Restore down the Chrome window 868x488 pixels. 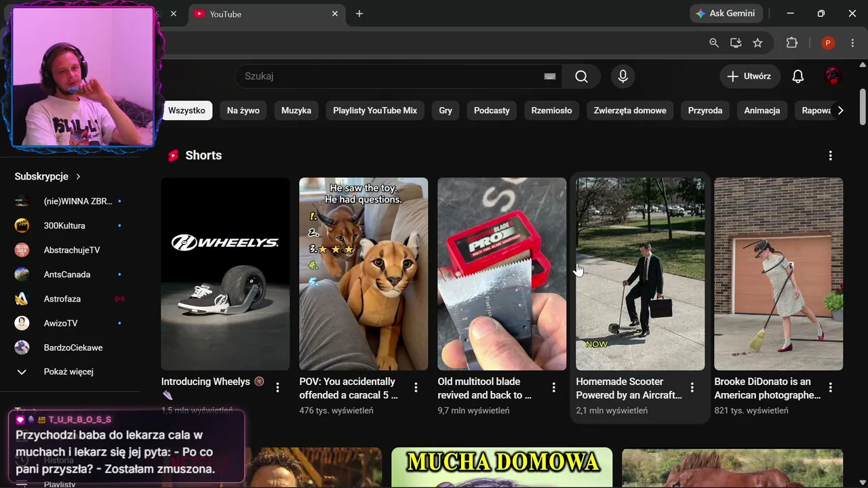coord(821,14)
